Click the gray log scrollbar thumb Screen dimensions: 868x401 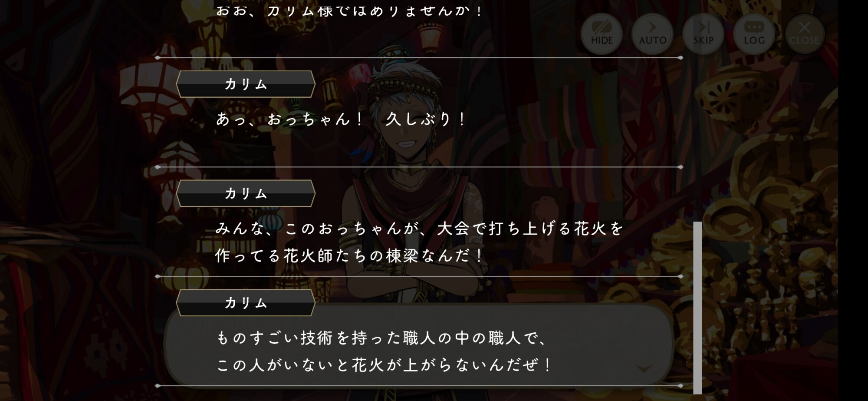click(697, 308)
